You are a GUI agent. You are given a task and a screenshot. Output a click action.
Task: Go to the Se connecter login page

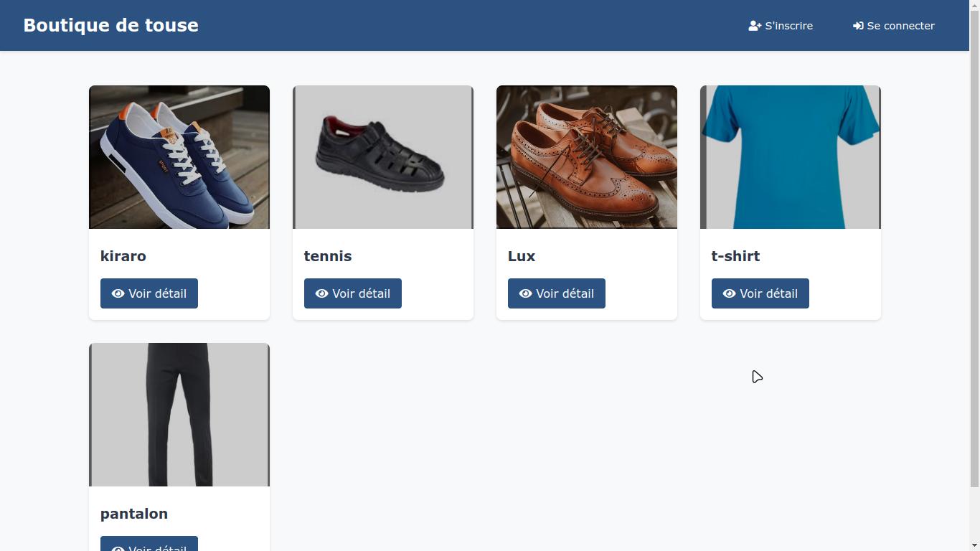tap(900, 26)
